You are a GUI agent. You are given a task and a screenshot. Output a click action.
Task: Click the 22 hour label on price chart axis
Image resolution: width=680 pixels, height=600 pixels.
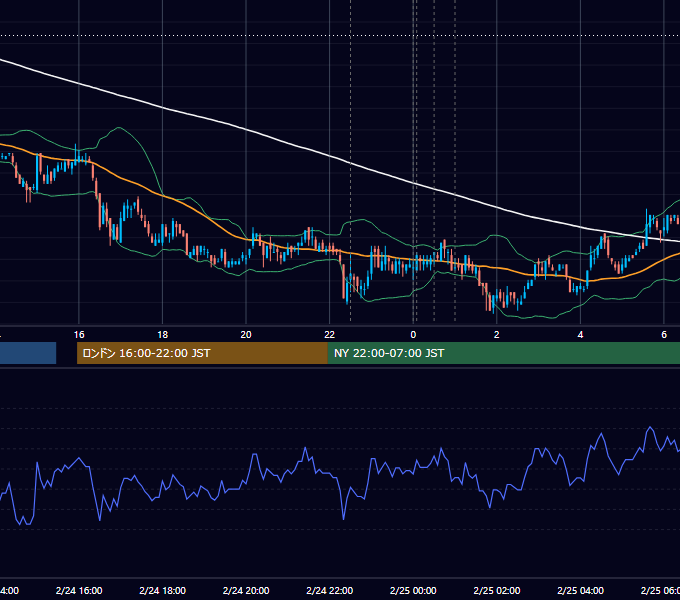(330, 335)
